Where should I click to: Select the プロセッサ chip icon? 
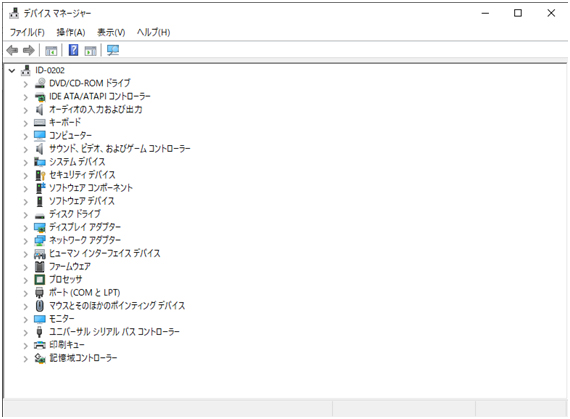coord(40,279)
